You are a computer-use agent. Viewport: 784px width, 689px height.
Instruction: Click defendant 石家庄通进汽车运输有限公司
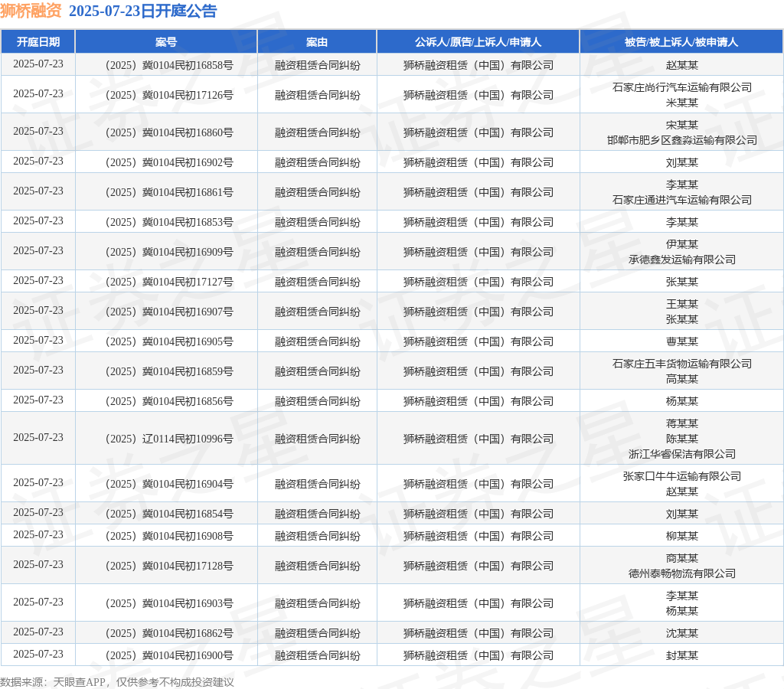[682, 200]
